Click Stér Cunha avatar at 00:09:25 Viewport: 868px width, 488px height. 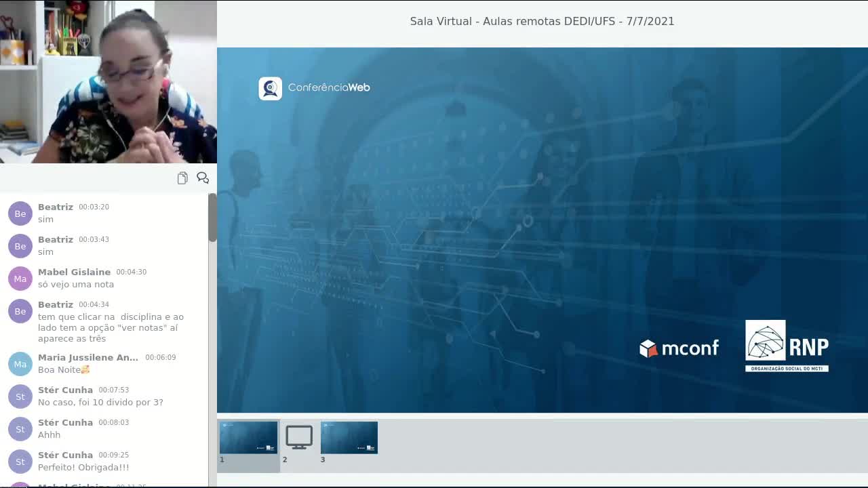click(x=20, y=462)
